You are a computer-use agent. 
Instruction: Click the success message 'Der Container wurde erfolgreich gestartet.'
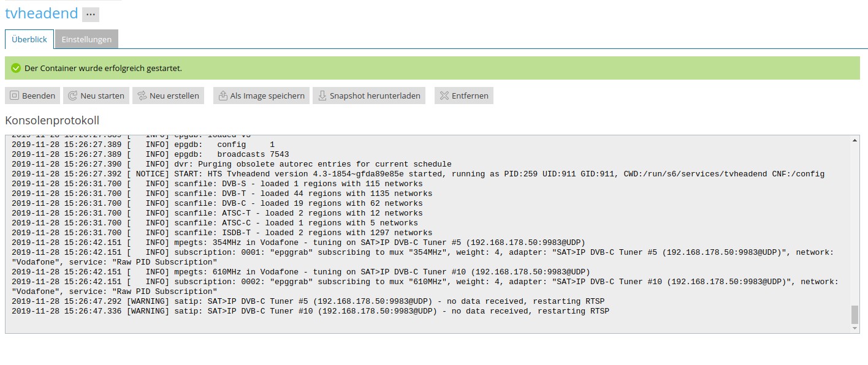103,68
